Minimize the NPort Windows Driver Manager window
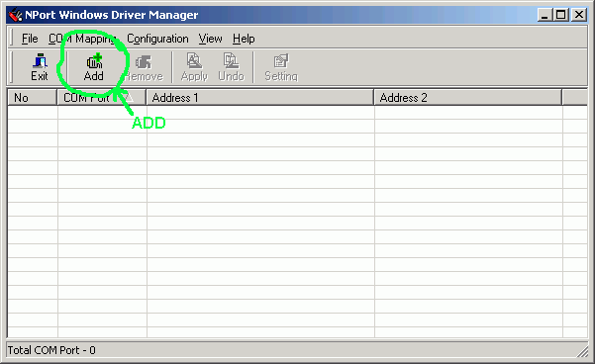 (545, 15)
